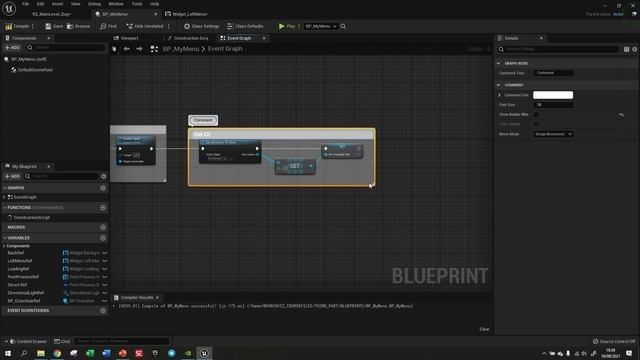The width and height of the screenshot is (640, 360).
Task: Open Chrome from the Windows taskbar
Action: [x=57, y=353]
